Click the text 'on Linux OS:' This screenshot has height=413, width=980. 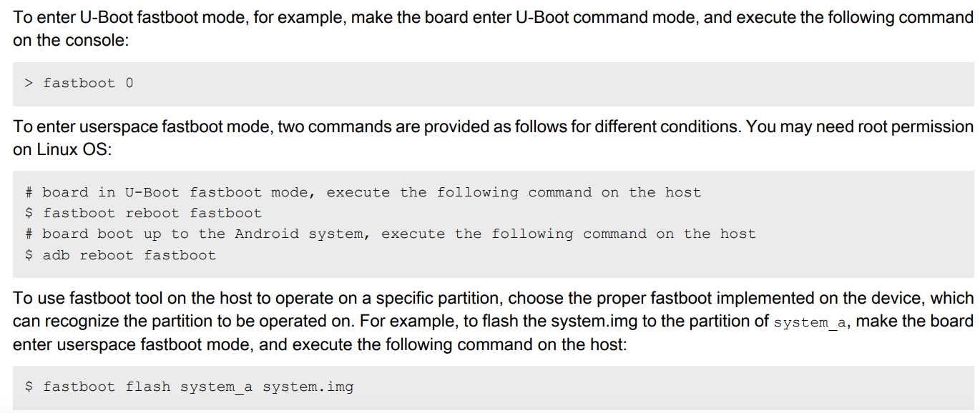click(x=58, y=151)
